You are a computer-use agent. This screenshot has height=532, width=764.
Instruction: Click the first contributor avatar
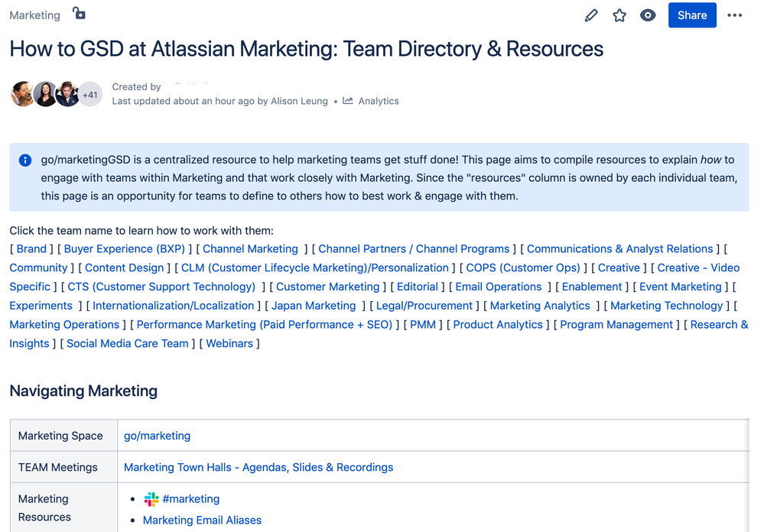[x=22, y=94]
